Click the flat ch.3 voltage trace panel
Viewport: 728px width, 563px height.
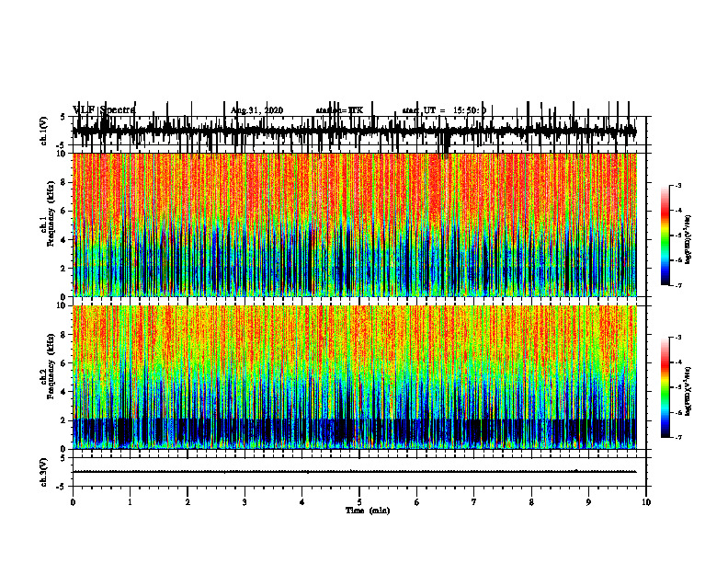359,472
